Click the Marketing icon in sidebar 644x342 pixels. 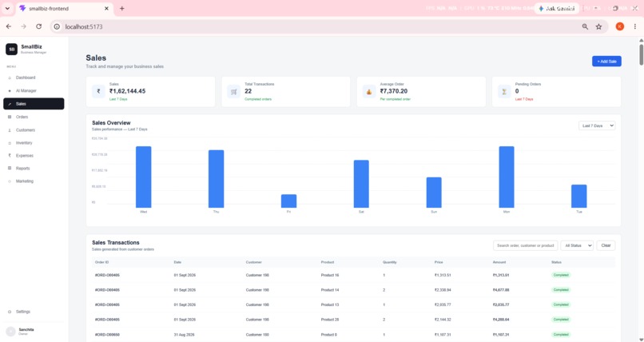[x=10, y=181]
